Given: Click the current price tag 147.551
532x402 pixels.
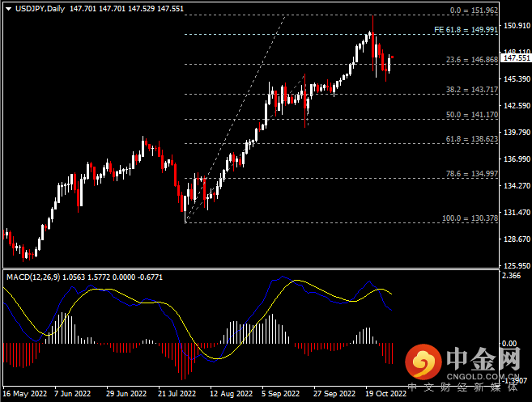Looking at the screenshot, I should coord(516,58).
